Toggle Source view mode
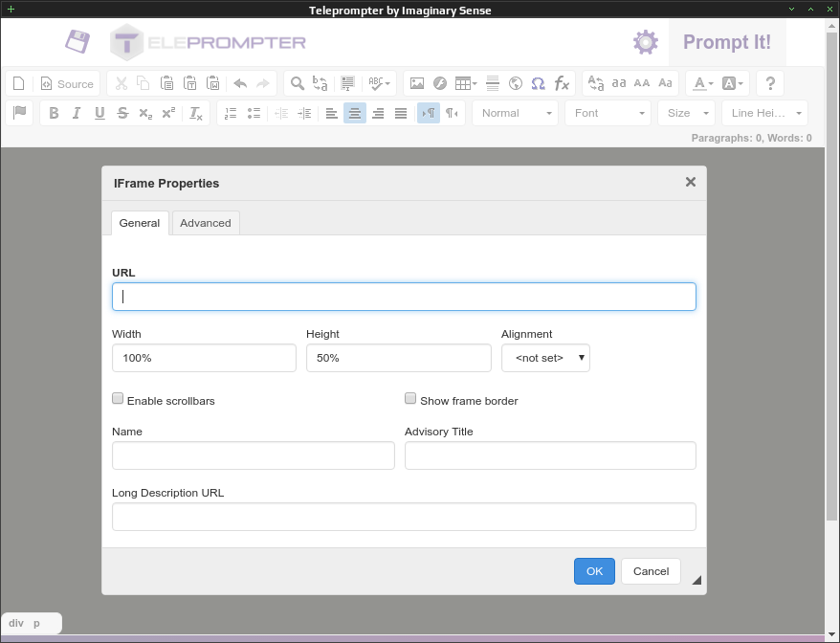Screen dimensions: 840x643 67,83
